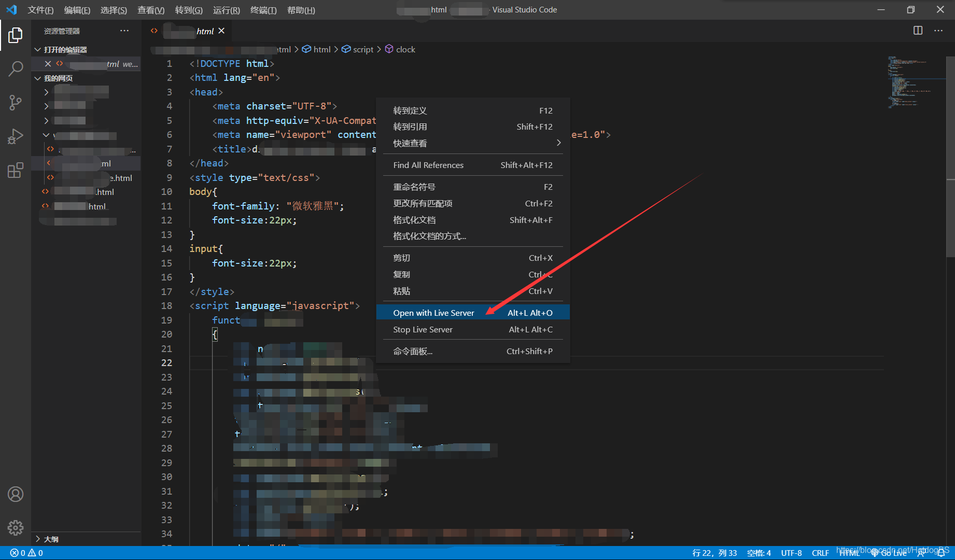
Task: Click the split editor icon
Action: [918, 31]
